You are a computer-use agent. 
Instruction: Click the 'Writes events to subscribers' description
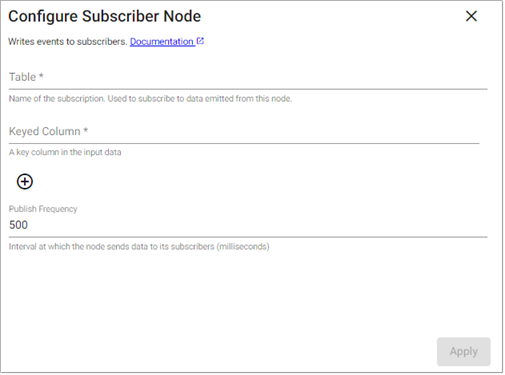pos(68,42)
